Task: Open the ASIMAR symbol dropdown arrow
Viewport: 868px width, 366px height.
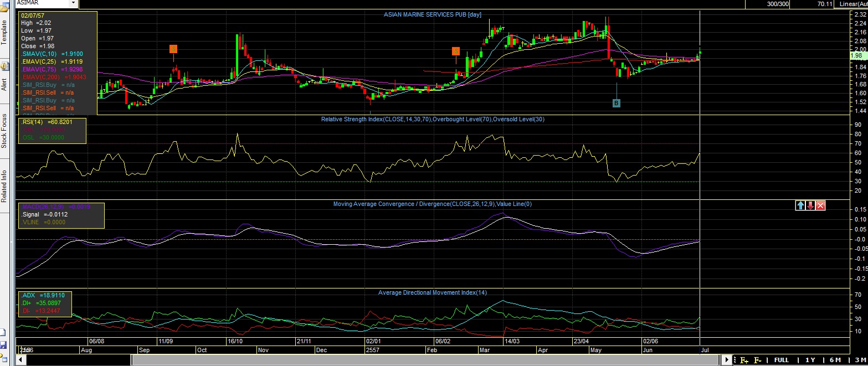Action: click(x=73, y=3)
